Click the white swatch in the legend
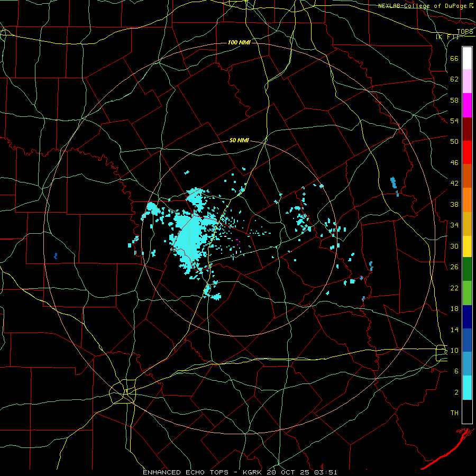This screenshot has height=476, width=476. [x=467, y=58]
